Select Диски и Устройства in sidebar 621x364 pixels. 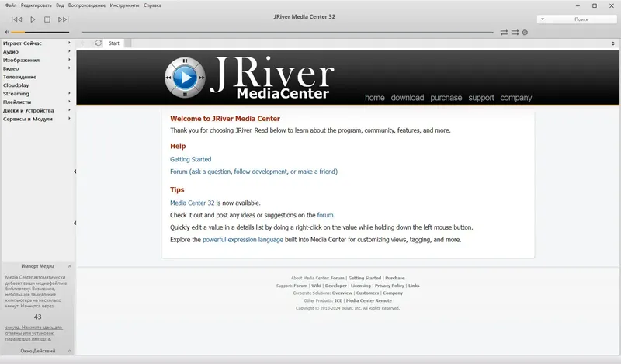(28, 110)
